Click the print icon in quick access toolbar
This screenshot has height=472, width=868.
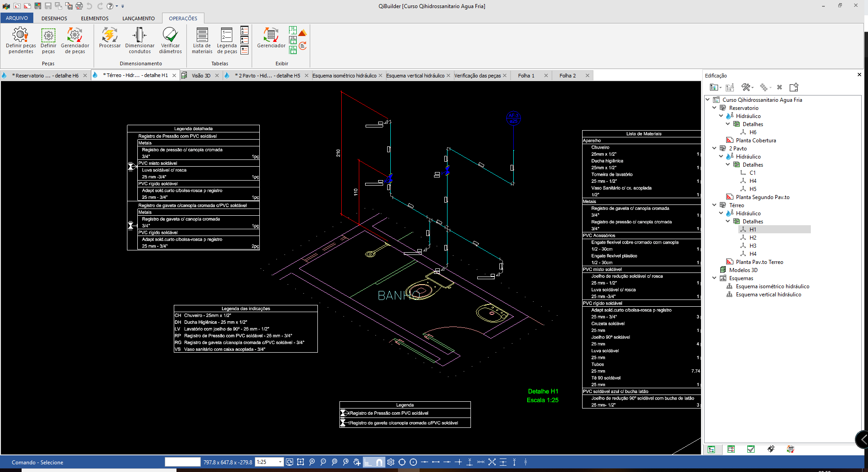(x=79, y=6)
